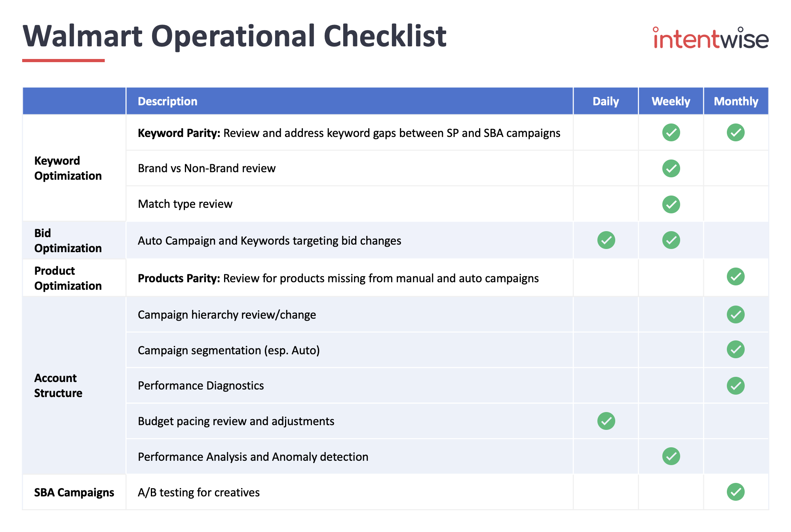Select the Daily column header
The height and width of the screenshot is (532, 791).
(606, 101)
